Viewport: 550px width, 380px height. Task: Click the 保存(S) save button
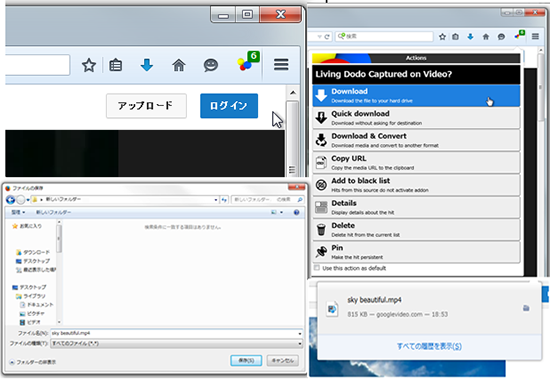point(246,360)
